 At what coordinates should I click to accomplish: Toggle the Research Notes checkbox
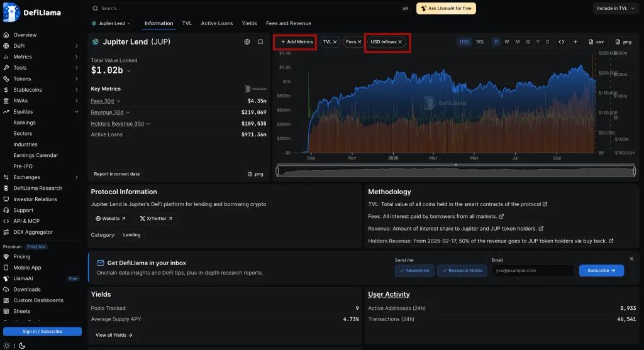462,270
